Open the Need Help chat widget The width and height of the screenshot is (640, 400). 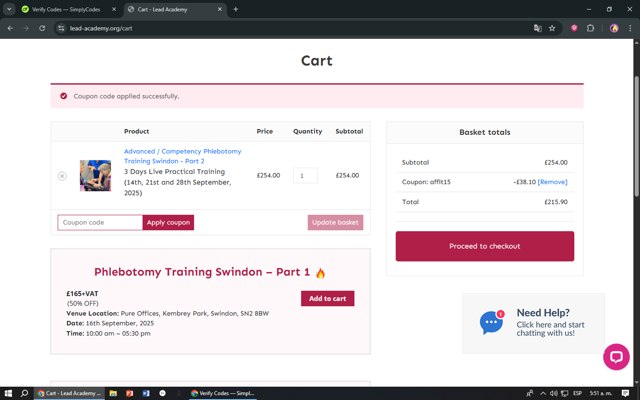533,323
